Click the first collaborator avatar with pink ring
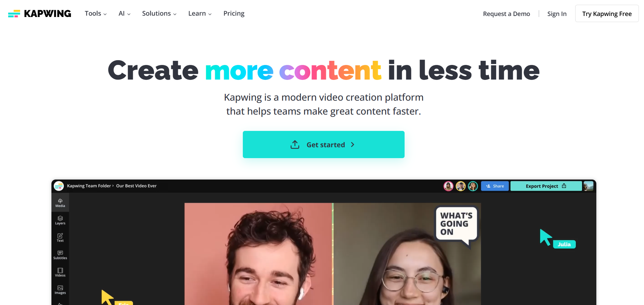This screenshot has height=305, width=644. pyautogui.click(x=449, y=186)
